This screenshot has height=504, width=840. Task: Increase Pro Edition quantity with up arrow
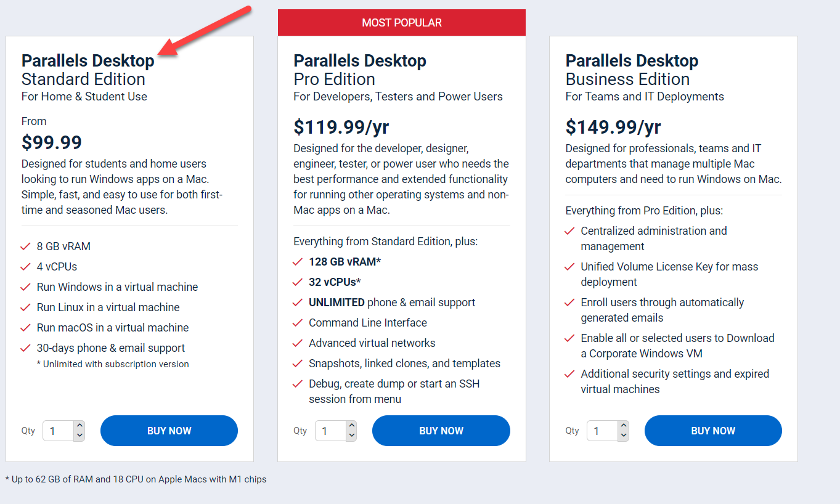351,426
